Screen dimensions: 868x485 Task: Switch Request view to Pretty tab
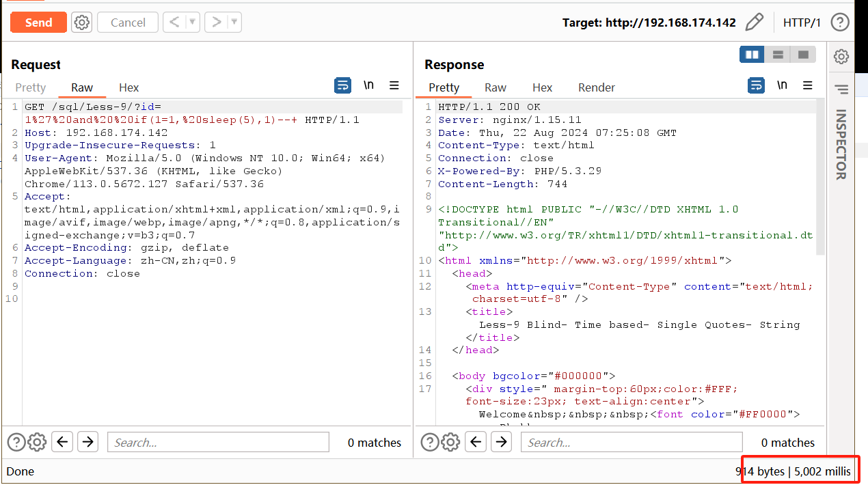pyautogui.click(x=30, y=87)
